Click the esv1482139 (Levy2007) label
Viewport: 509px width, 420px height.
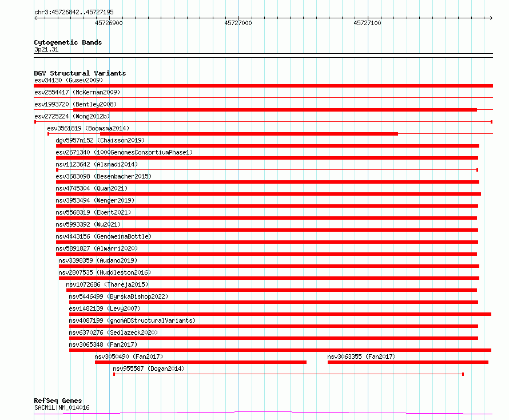coord(105,308)
